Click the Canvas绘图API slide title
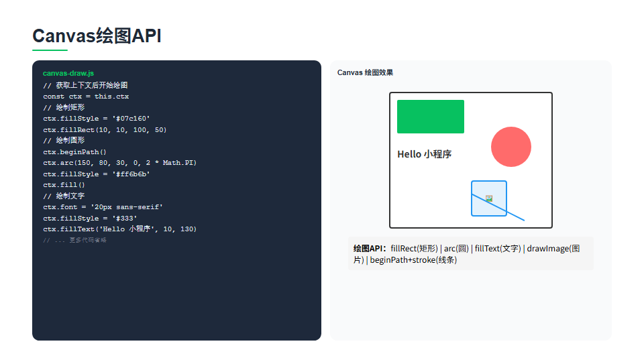644x362 pixels. tap(97, 36)
